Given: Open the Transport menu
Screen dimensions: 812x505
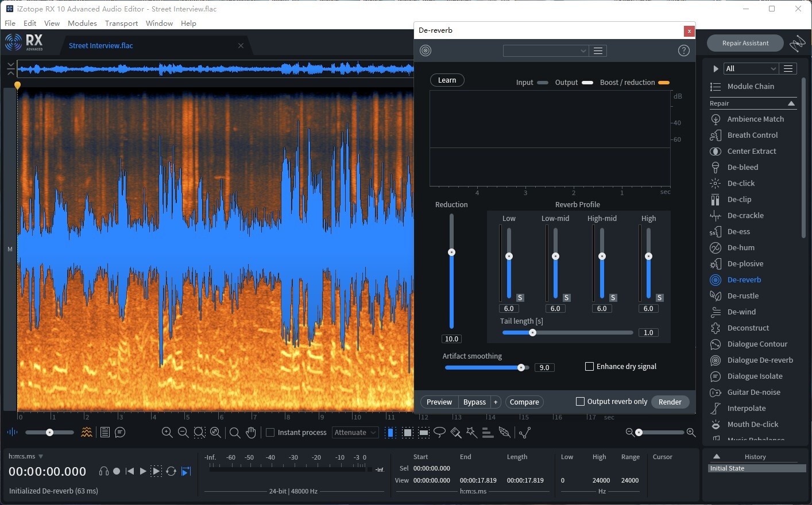Looking at the screenshot, I should point(121,23).
